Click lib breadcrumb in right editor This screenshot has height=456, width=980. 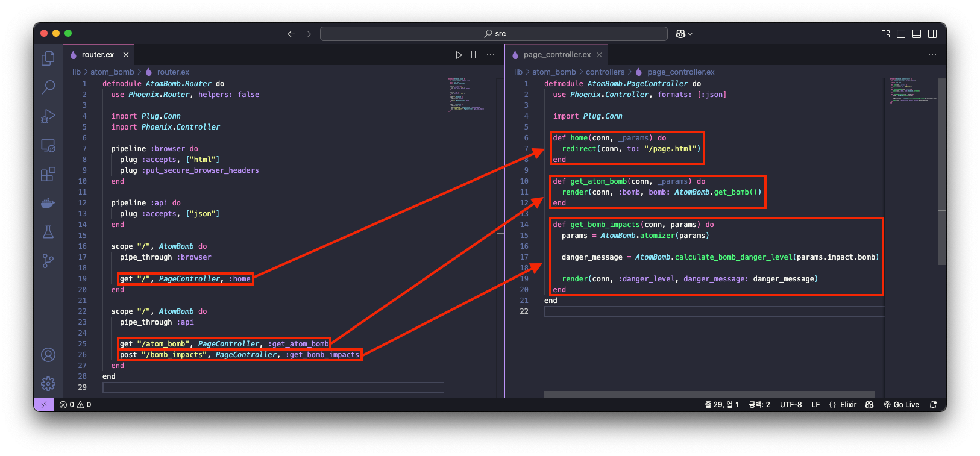point(518,72)
